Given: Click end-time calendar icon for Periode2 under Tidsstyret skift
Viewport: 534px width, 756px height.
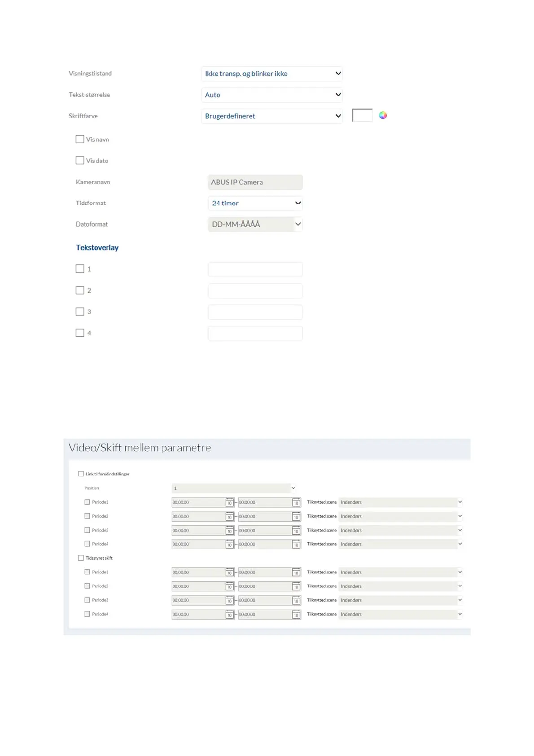Looking at the screenshot, I should coord(296,586).
